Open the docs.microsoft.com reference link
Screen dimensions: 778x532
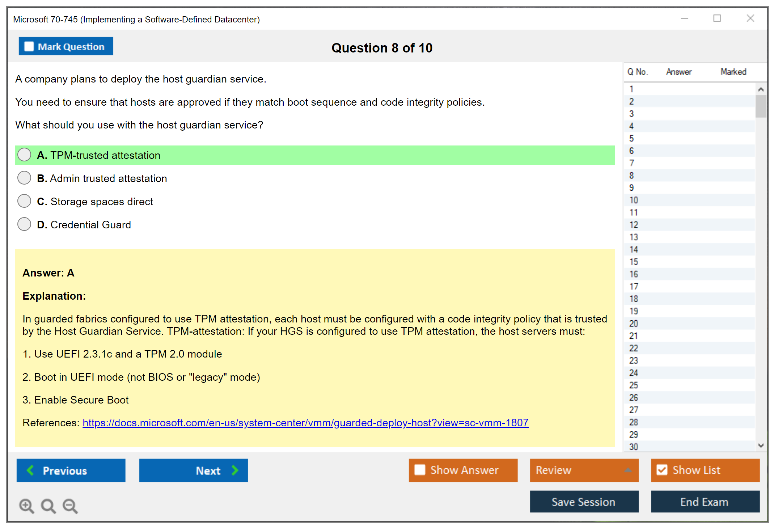305,423
